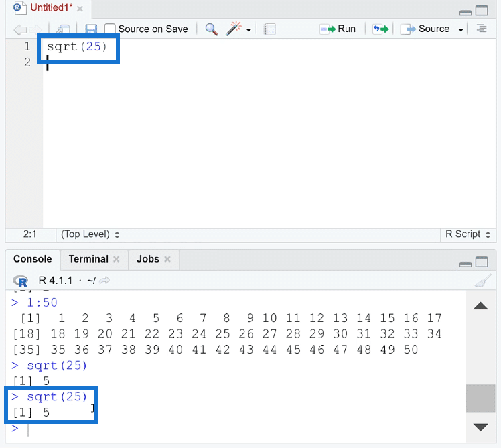Show the script in a new window

63,29
